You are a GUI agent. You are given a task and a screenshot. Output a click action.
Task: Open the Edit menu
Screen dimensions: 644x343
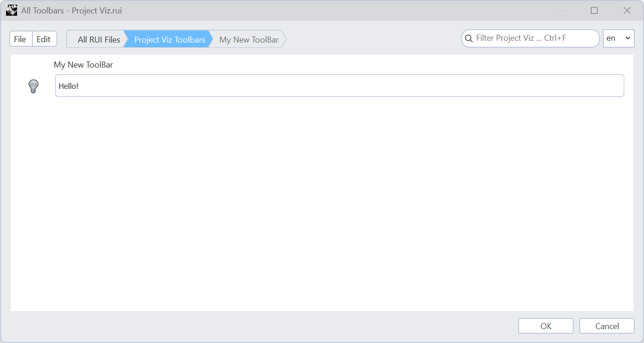point(44,39)
